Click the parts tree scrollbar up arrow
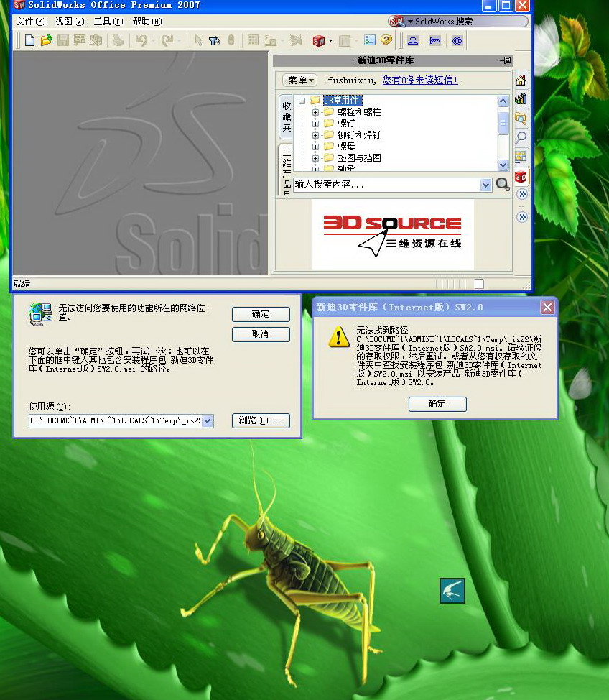The height and width of the screenshot is (700, 609). pyautogui.click(x=503, y=101)
